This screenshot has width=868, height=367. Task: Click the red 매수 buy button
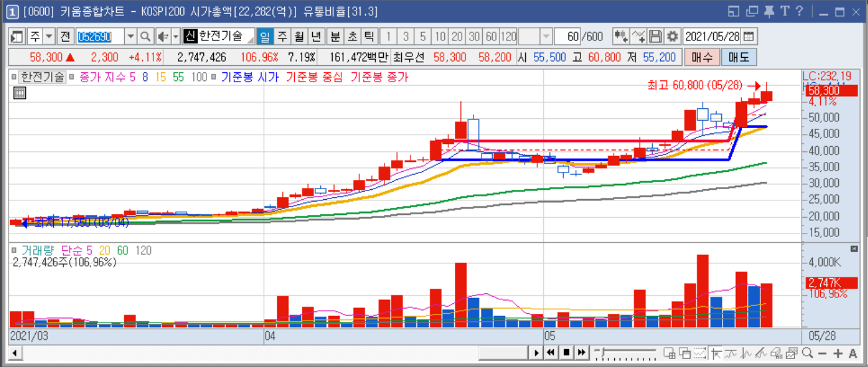(x=701, y=58)
